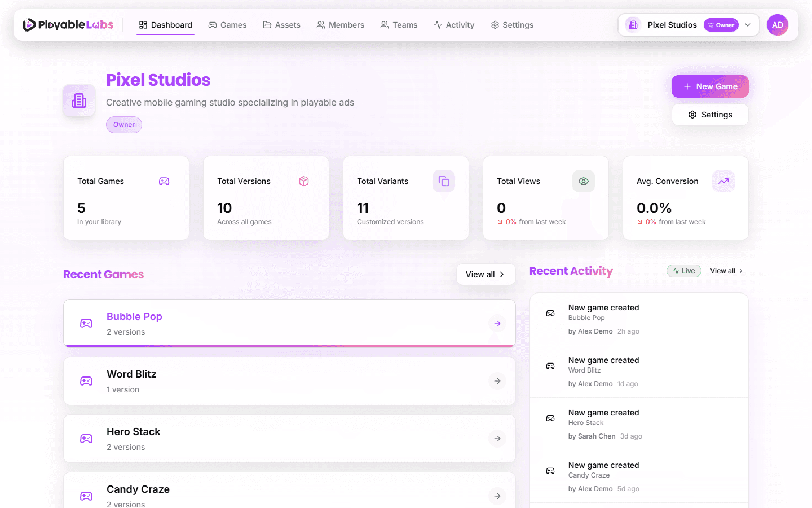Screen dimensions: 812x508
Task: Click the Avg. Conversion trend icon
Action: [x=723, y=181]
